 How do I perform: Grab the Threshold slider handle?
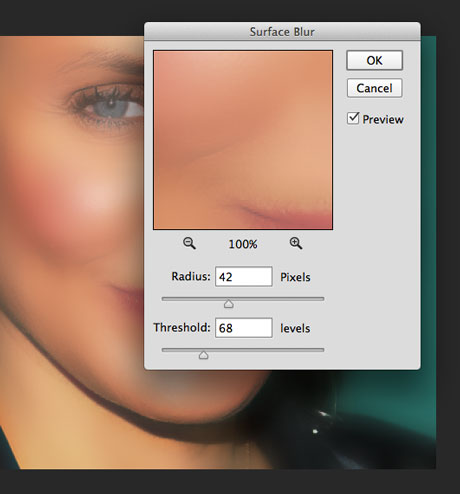click(203, 355)
